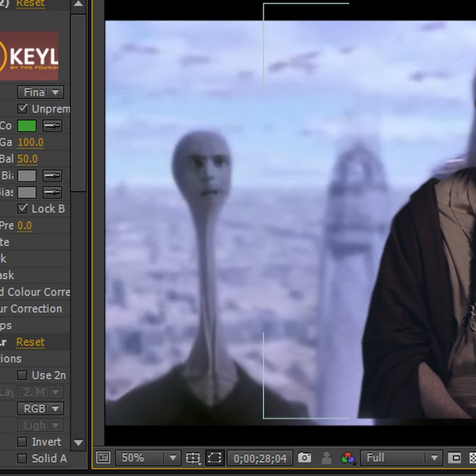
Task: Click the current time 0;00;28;04 display
Action: [259, 457]
